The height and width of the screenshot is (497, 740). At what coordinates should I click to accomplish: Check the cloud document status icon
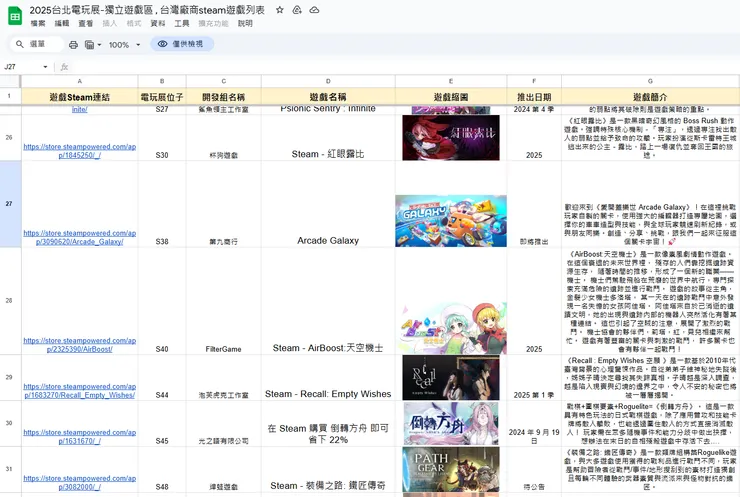pyautogui.click(x=314, y=10)
